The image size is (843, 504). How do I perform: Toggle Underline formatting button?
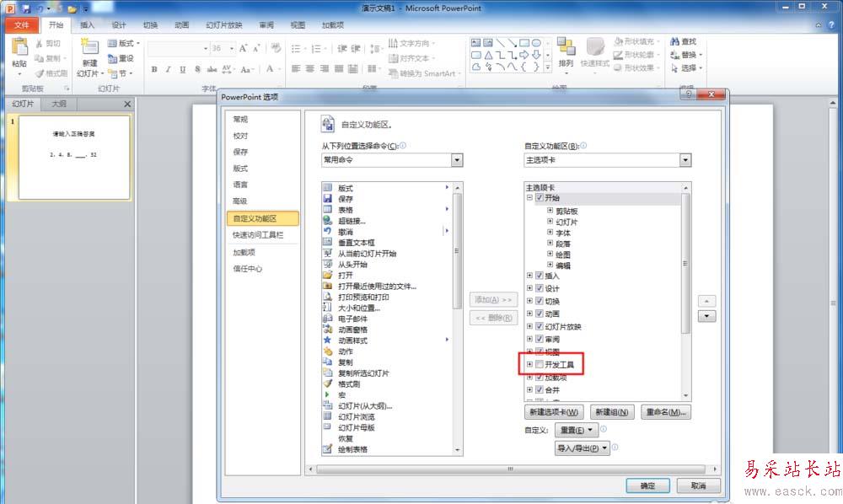(183, 69)
